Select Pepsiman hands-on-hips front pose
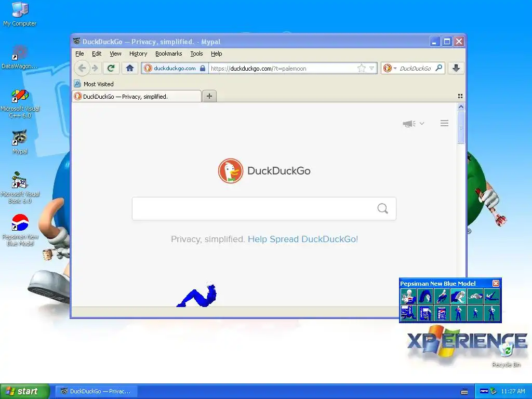The width and height of the screenshot is (532, 399). coord(458,313)
